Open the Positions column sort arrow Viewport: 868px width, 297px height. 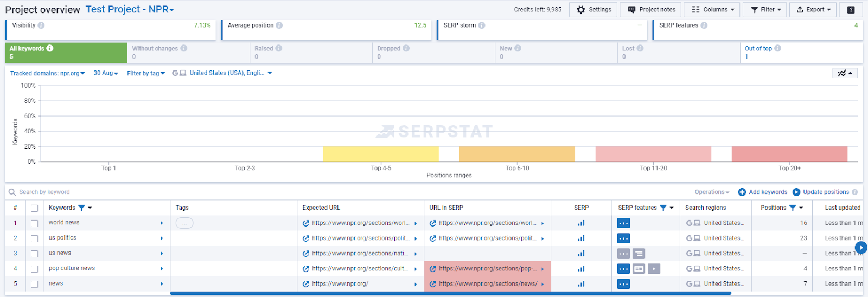click(801, 208)
